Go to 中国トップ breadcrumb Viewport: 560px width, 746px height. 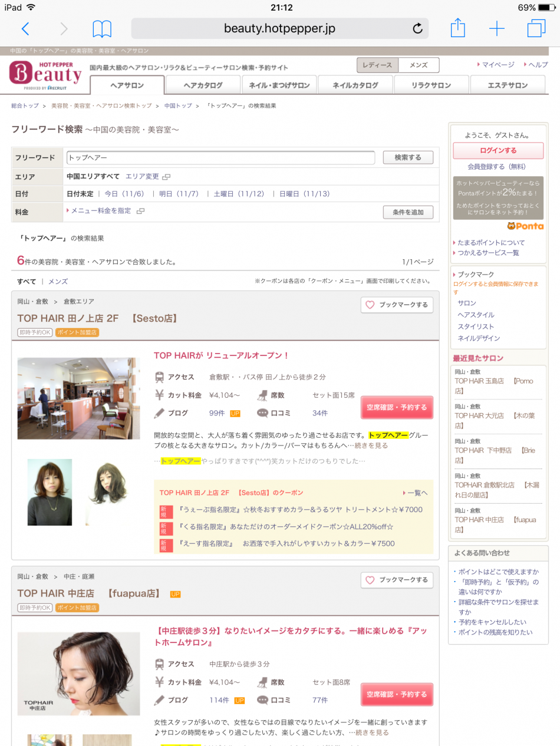178,106
